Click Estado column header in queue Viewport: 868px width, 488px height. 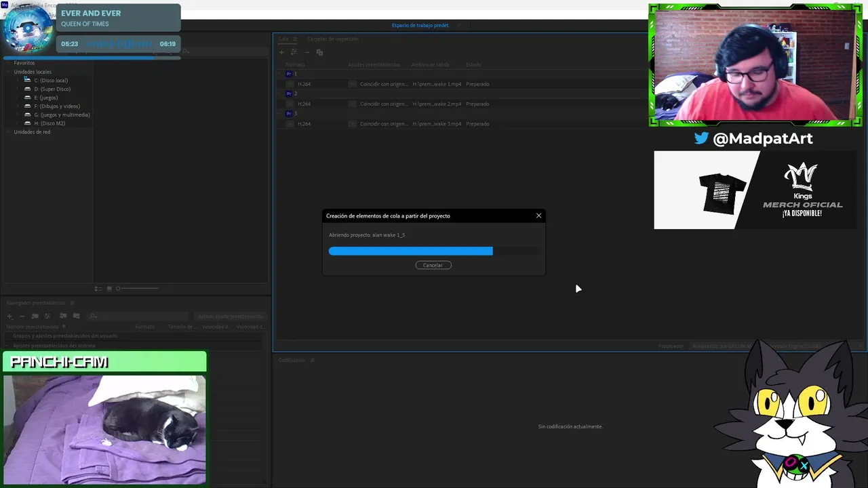point(473,64)
